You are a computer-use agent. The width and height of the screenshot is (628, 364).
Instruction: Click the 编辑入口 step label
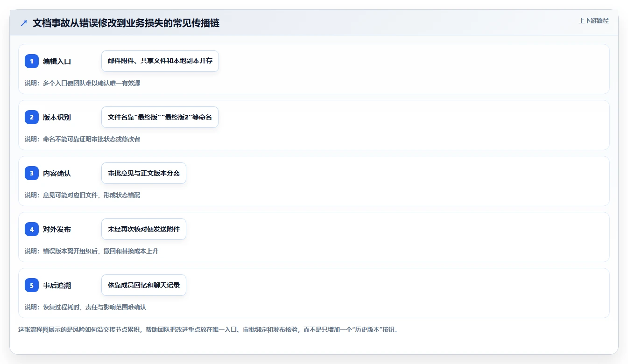point(57,61)
